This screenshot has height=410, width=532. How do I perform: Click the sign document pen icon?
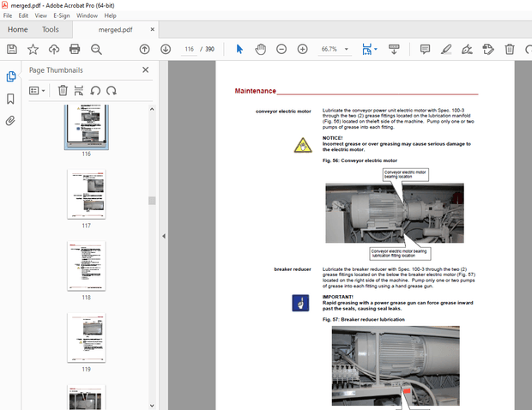467,50
